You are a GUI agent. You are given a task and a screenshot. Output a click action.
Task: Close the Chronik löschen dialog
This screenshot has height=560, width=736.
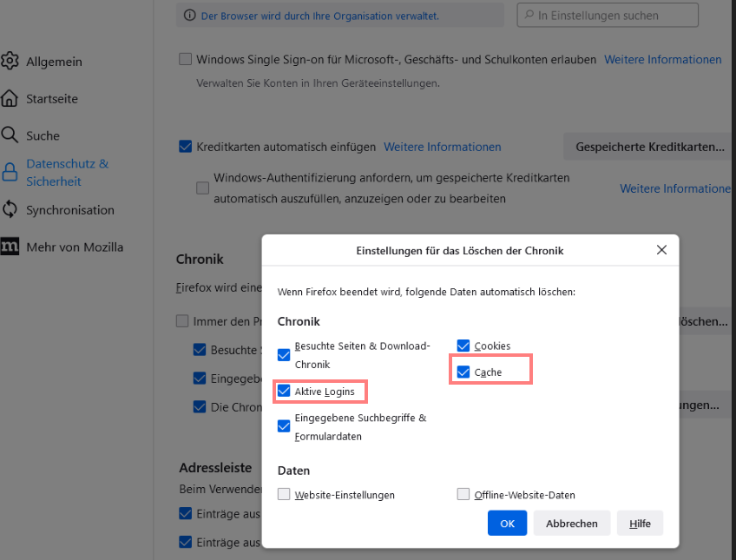click(x=661, y=250)
